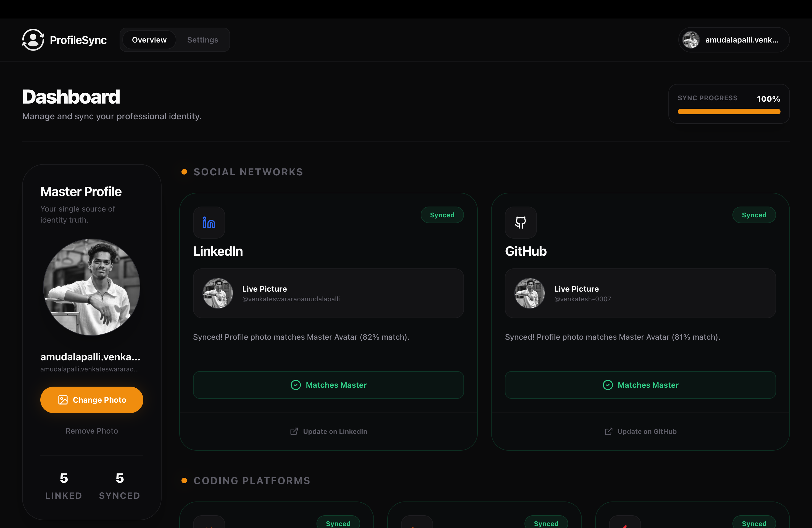812x528 pixels.
Task: Click the LinkedIn live picture thumbnail
Action: coord(218,293)
